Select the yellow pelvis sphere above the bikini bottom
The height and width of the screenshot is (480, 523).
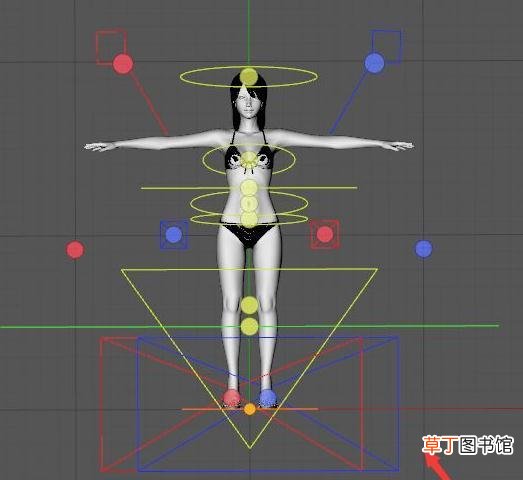coord(249,219)
